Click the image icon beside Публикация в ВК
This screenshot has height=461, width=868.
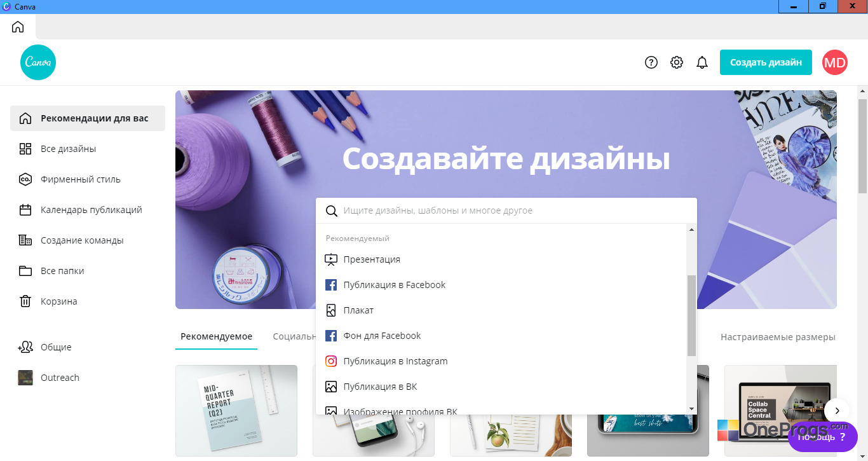pos(331,387)
